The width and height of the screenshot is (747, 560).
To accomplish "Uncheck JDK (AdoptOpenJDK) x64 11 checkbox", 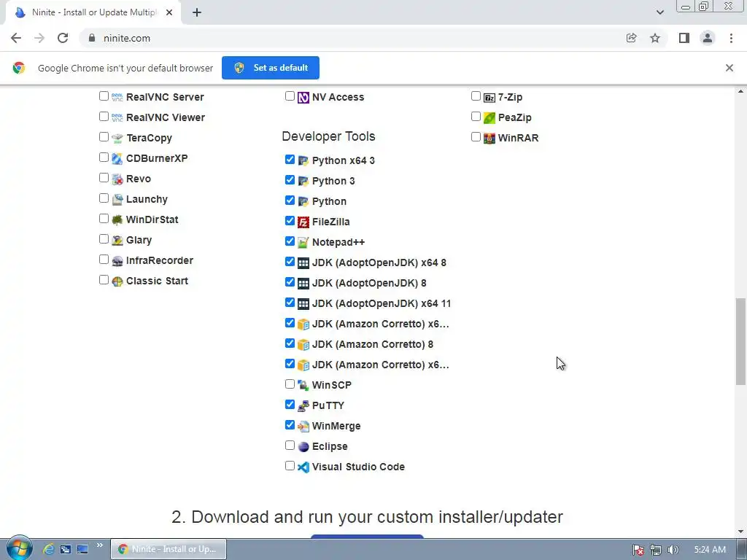I will point(290,303).
